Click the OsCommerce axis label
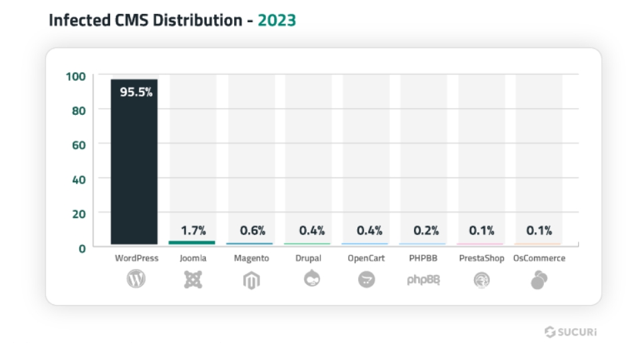This screenshot has width=644, height=343. (x=539, y=258)
